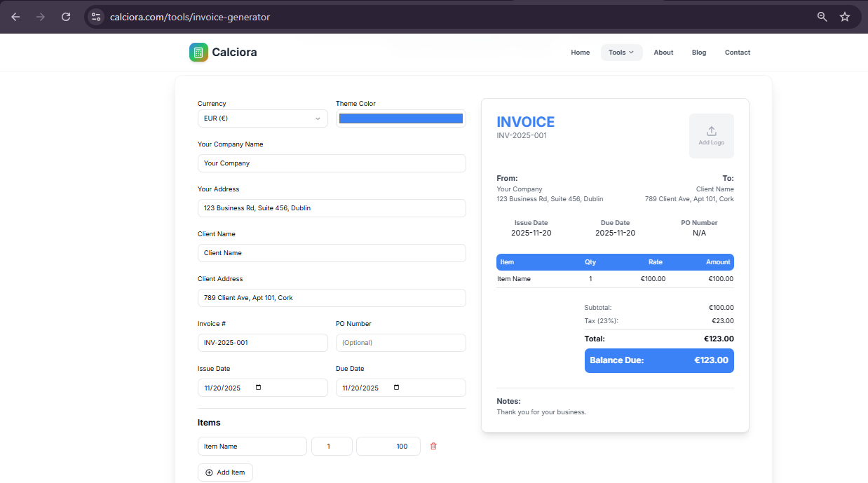Viewport: 868px width, 483px height.
Task: Click the plus icon beside Add Item
Action: tap(210, 472)
